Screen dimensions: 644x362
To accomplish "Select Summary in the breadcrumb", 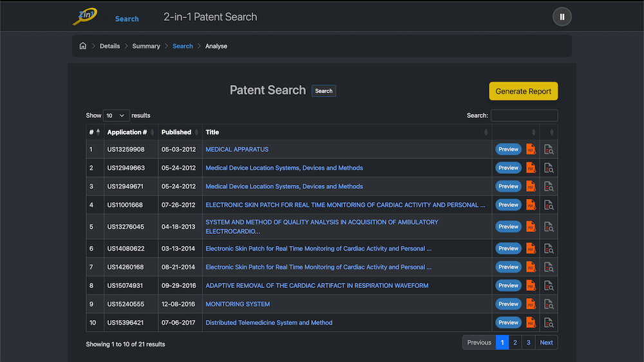I will coord(146,46).
